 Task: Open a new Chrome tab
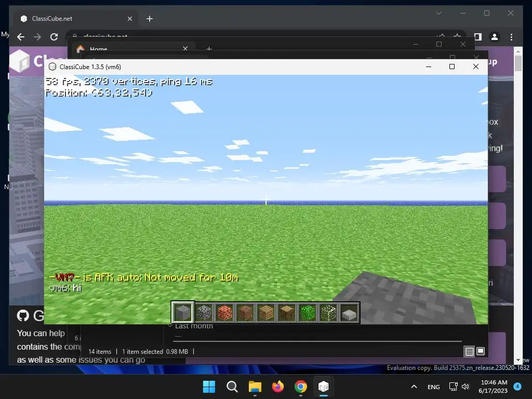(150, 19)
